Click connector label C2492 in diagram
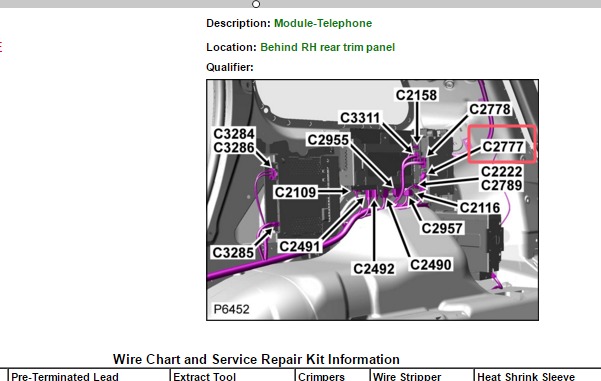This screenshot has height=381, width=601. [374, 269]
